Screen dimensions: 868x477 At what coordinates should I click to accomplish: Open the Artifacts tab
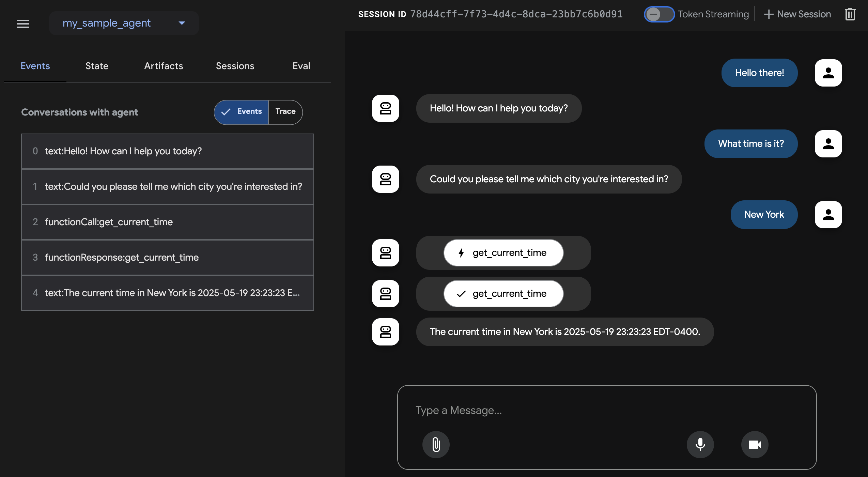click(164, 66)
